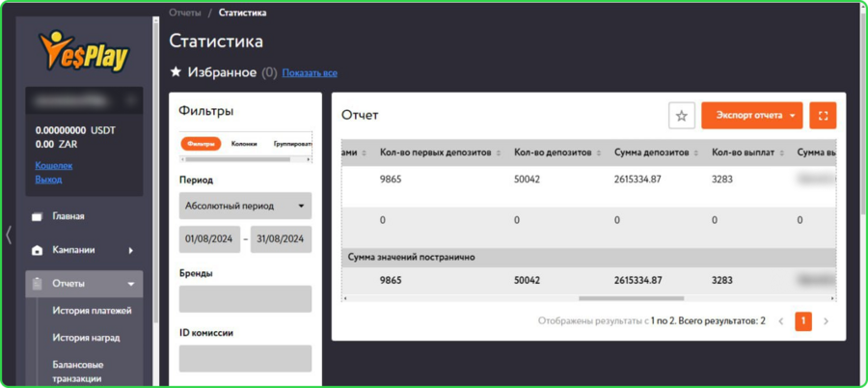This screenshot has width=868, height=388.
Task: Click first-row deposit sum 2615334.87
Action: [637, 180]
